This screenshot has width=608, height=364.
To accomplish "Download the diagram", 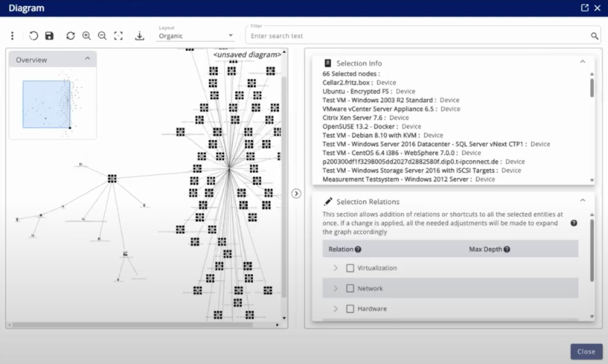I will pos(139,36).
